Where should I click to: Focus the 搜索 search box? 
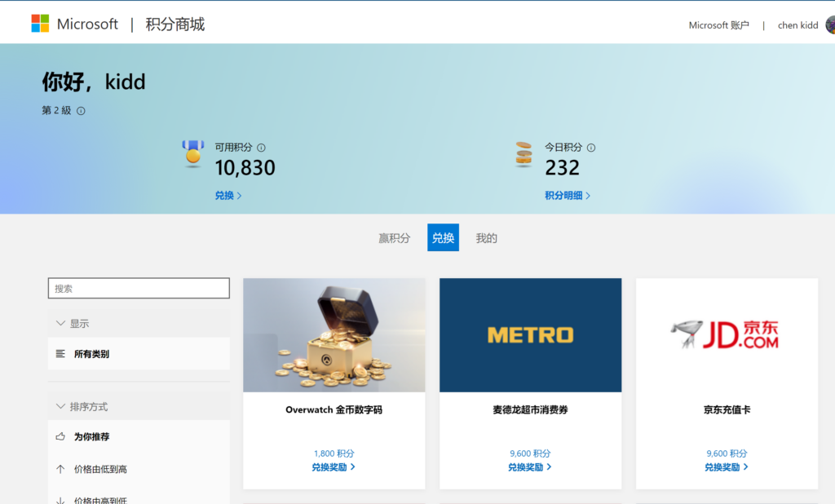[139, 288]
